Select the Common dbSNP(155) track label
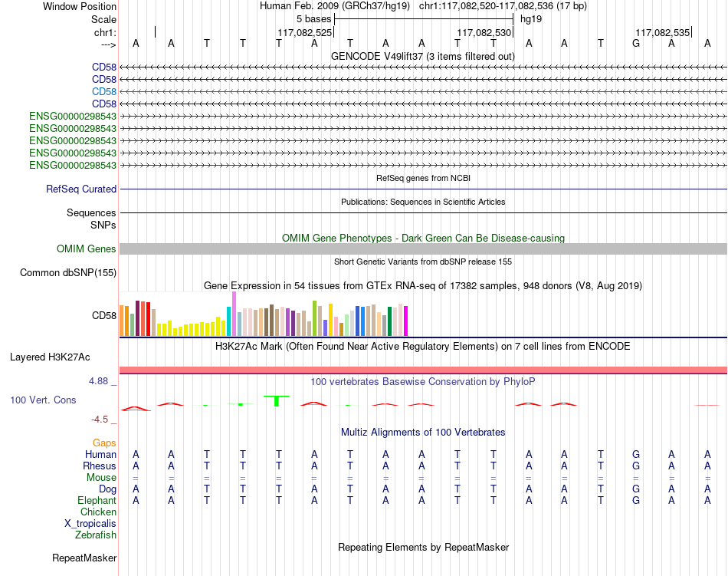The image size is (728, 576). [x=67, y=273]
